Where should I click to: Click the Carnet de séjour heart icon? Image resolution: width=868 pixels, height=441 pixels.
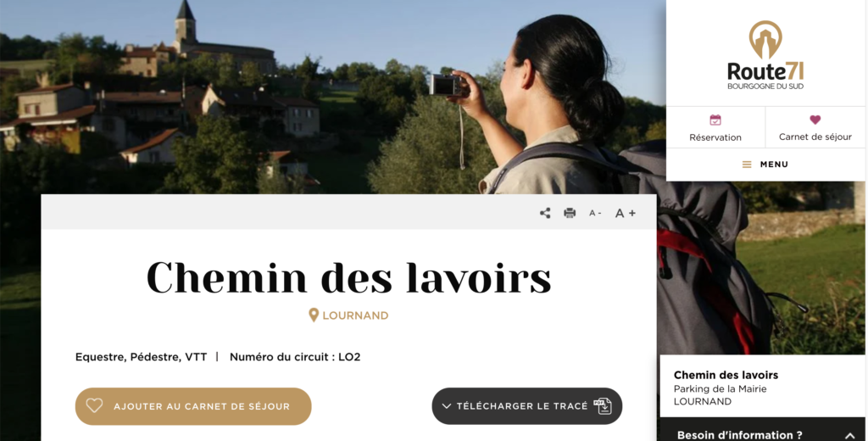point(815,120)
